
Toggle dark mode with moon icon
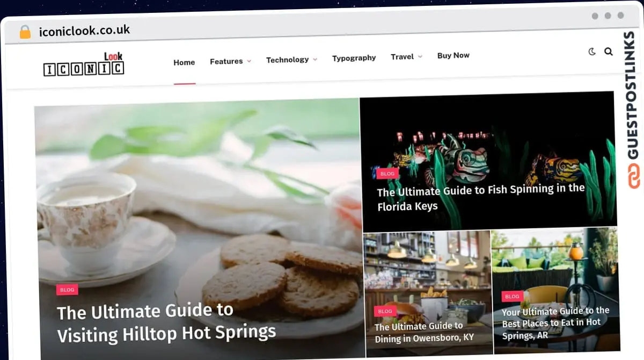[x=592, y=52]
